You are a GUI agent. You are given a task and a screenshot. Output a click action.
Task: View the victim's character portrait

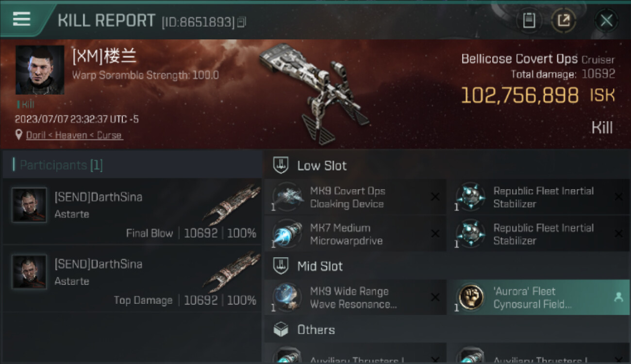40,70
